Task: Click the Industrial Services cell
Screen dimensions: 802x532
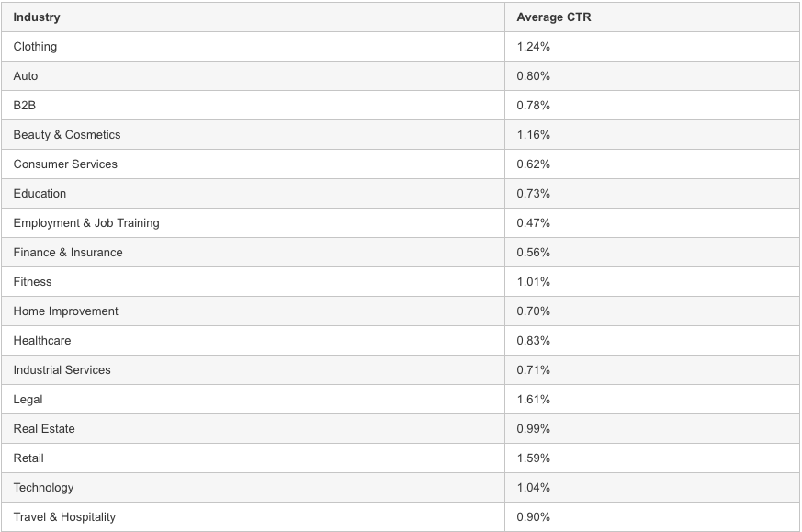Action: pyautogui.click(x=62, y=370)
